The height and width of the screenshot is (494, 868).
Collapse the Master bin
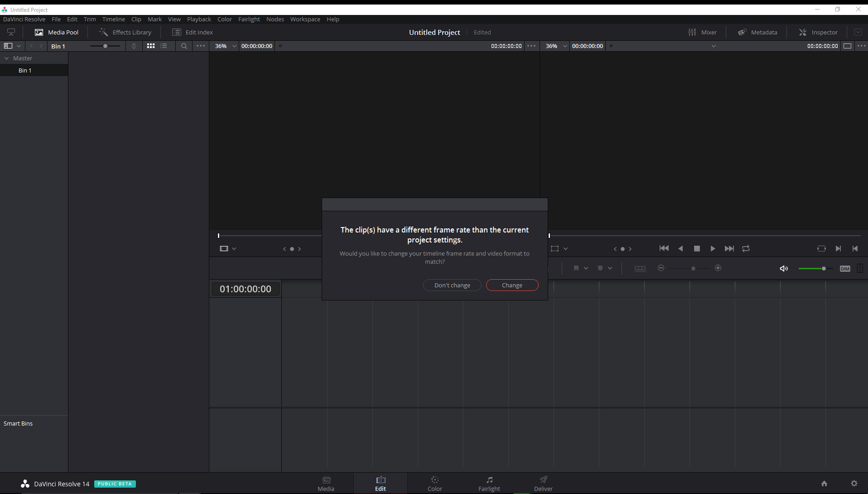pos(7,58)
